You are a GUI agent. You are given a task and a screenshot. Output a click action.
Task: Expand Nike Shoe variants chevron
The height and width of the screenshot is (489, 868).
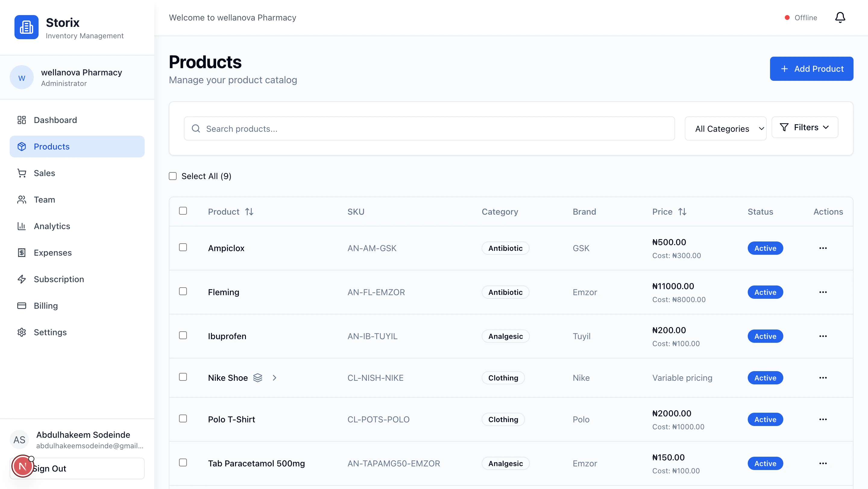click(x=274, y=377)
